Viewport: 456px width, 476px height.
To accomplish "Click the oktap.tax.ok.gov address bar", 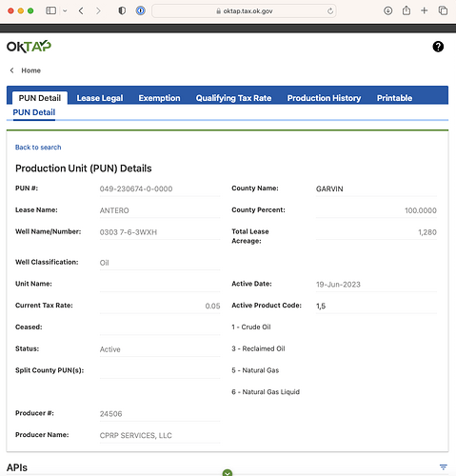I will click(x=244, y=11).
